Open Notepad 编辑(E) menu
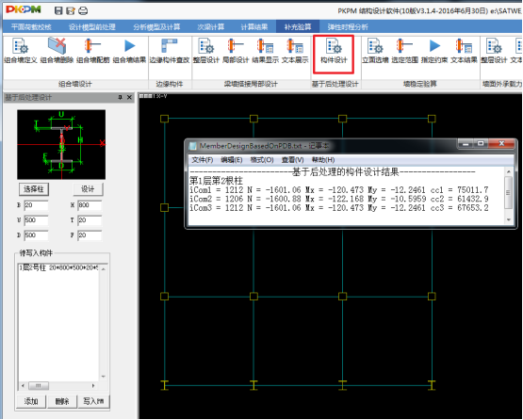 point(232,160)
